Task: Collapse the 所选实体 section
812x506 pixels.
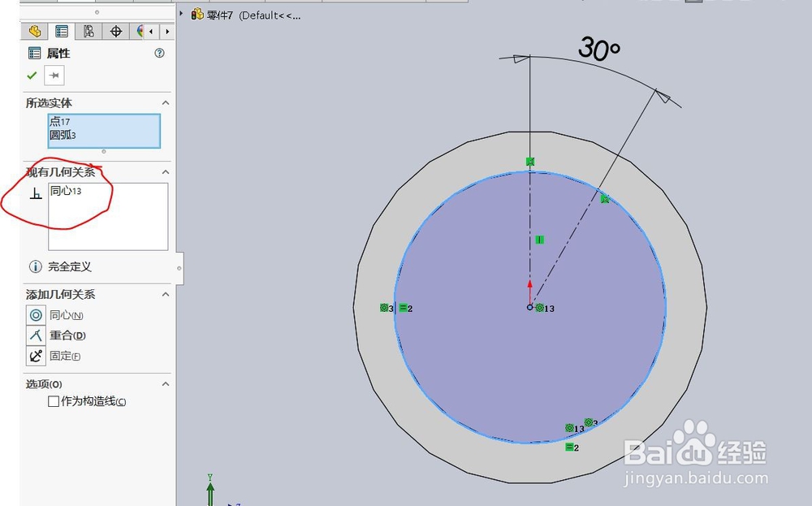Action: click(166, 103)
